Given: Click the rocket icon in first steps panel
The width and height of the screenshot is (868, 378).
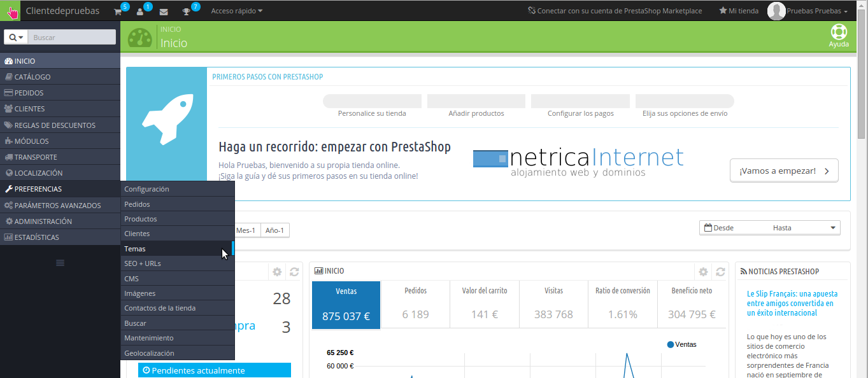Looking at the screenshot, I should 167,119.
